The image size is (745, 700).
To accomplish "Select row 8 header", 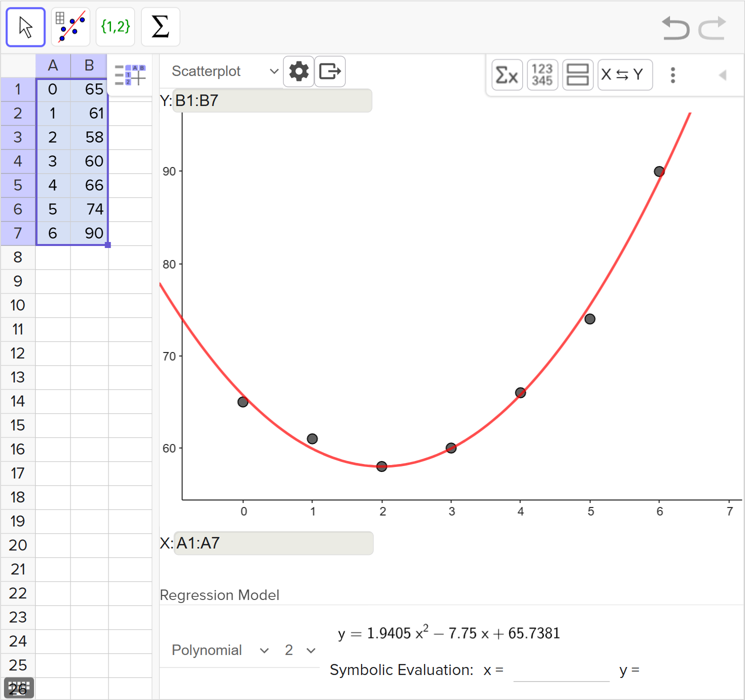I will 18,257.
